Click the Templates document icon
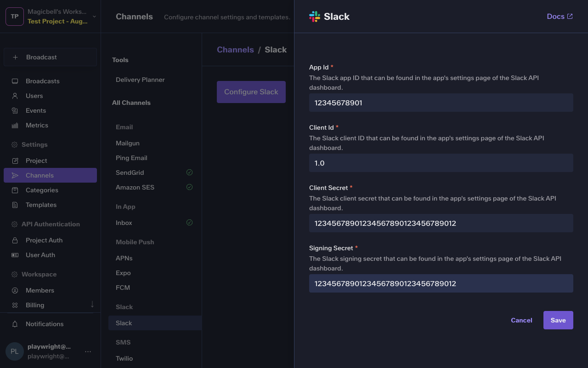588x368 pixels. (15, 205)
